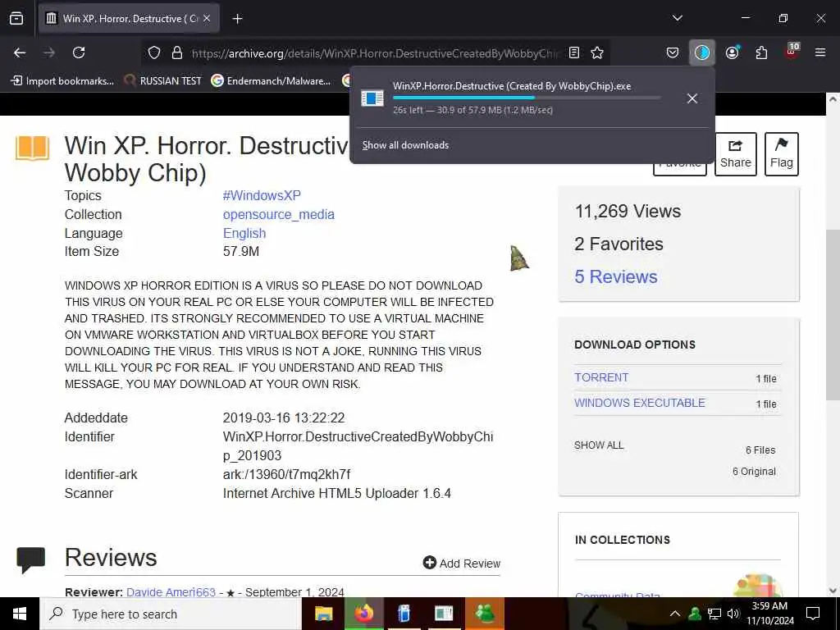840x630 pixels.
Task: Click the 11,269 Views text
Action: [628, 211]
